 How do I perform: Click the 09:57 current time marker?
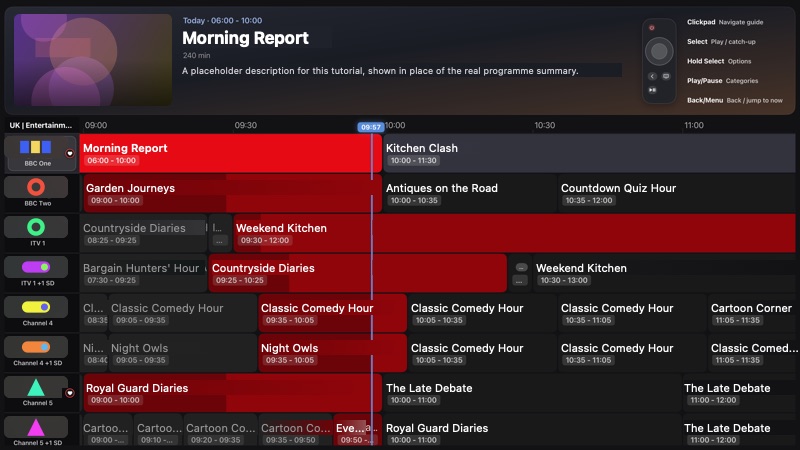370,127
